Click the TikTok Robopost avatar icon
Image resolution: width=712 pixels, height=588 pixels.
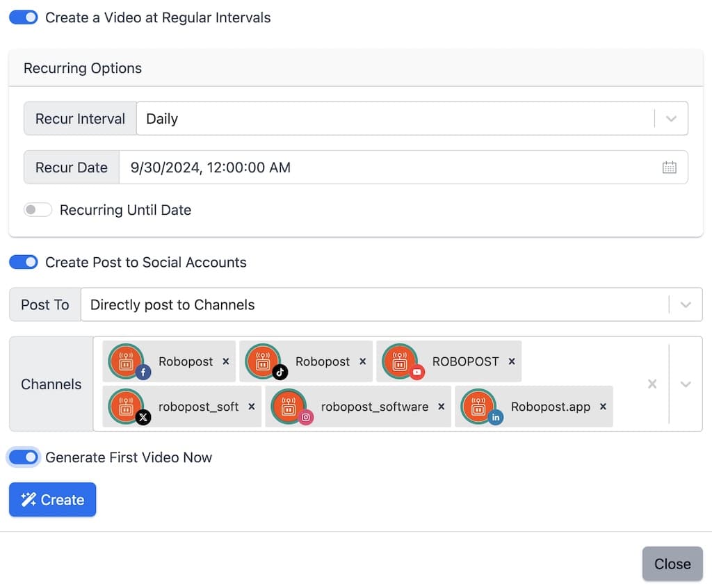coord(263,361)
